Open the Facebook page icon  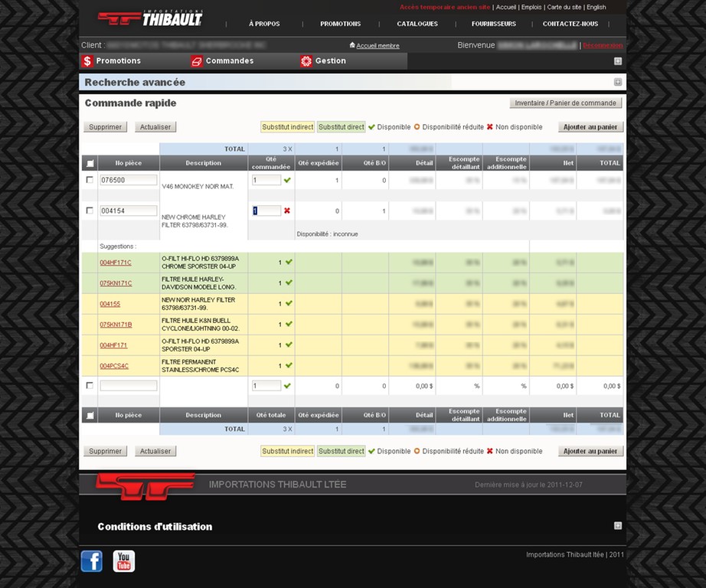92,561
